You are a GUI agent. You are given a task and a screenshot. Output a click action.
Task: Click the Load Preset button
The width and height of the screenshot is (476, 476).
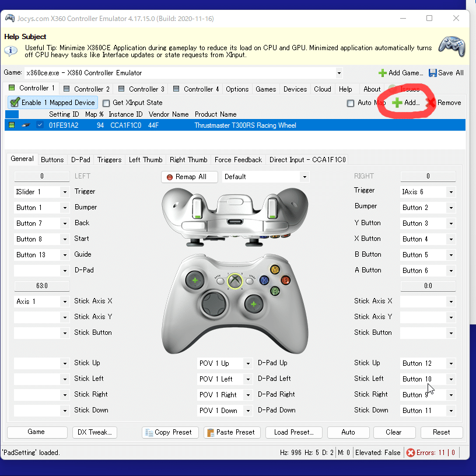click(293, 432)
